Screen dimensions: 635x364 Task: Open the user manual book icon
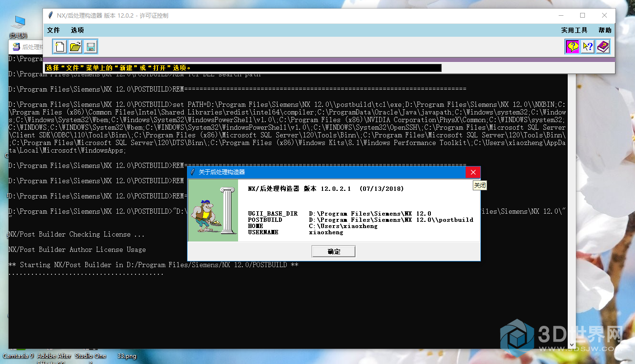click(x=603, y=47)
